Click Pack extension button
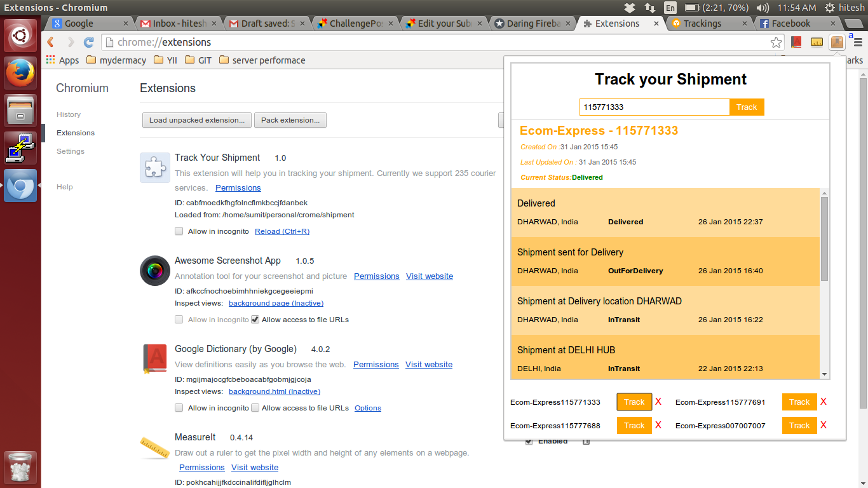 [290, 120]
